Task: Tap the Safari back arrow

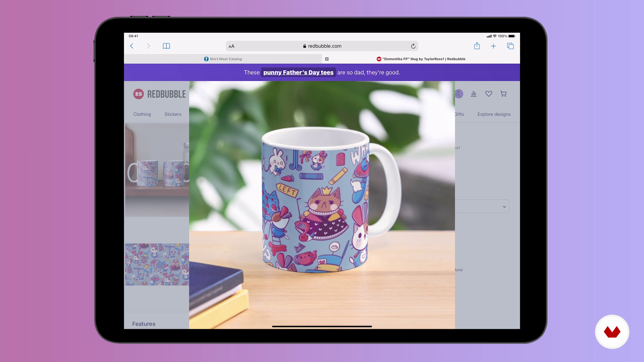Action: coord(132,46)
